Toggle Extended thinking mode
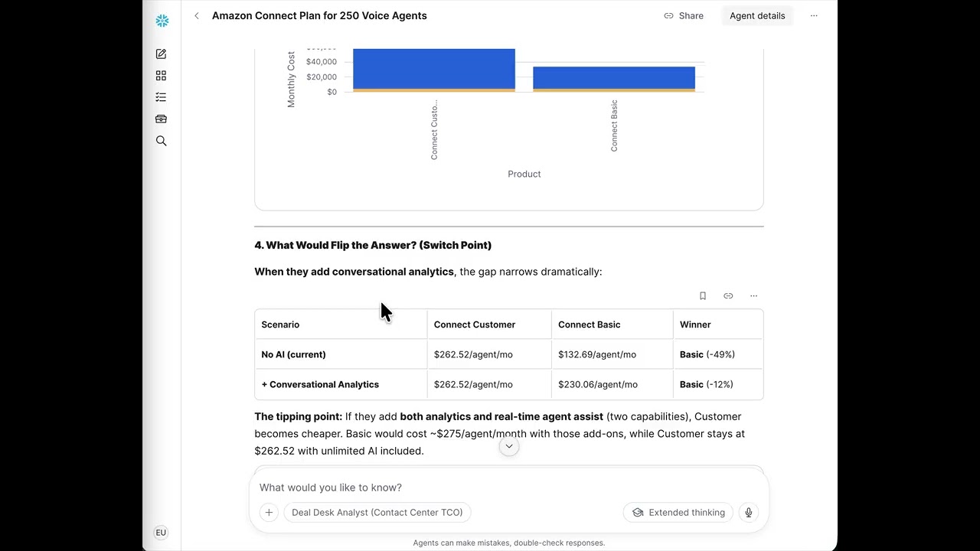The image size is (980, 551). [x=678, y=513]
